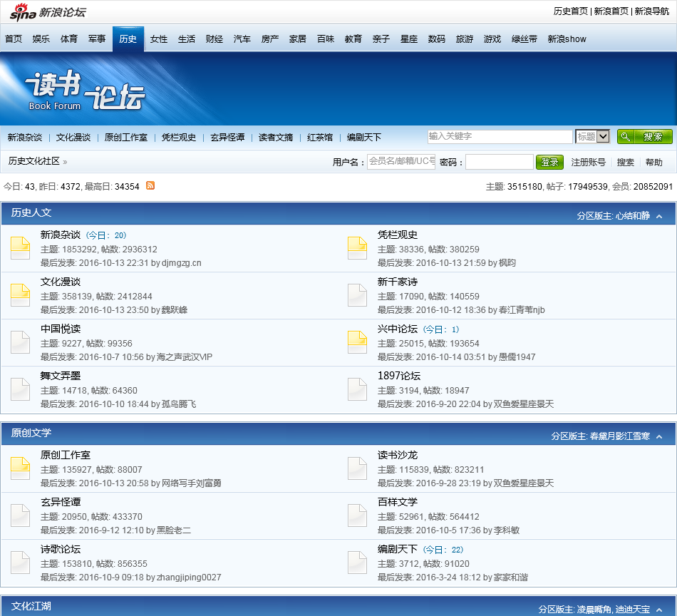Open the 绿丝带 nav item
The image size is (677, 616).
click(x=524, y=39)
